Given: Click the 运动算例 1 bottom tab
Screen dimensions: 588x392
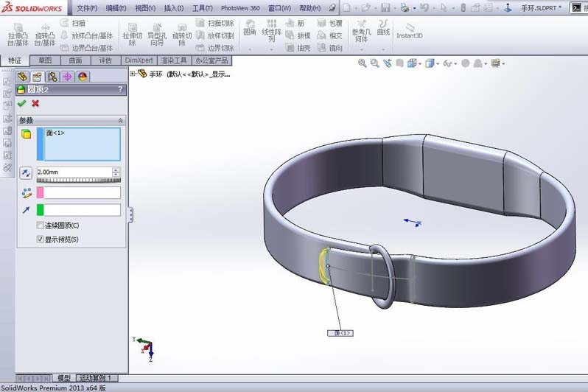Looking at the screenshot, I should (95, 378).
